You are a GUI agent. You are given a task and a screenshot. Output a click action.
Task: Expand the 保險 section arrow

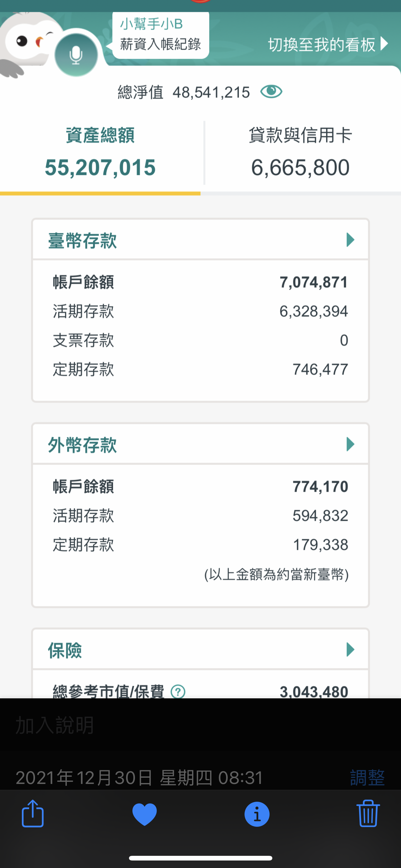click(x=350, y=649)
